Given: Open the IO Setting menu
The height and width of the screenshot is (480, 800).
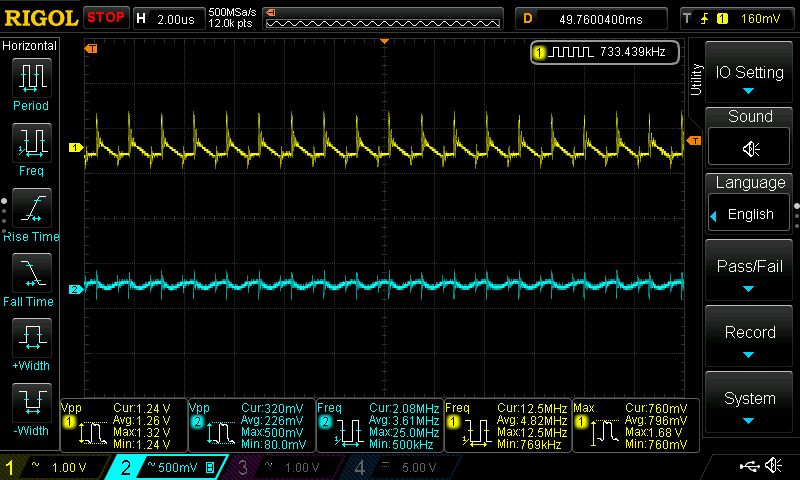Looking at the screenshot, I should coord(749,72).
